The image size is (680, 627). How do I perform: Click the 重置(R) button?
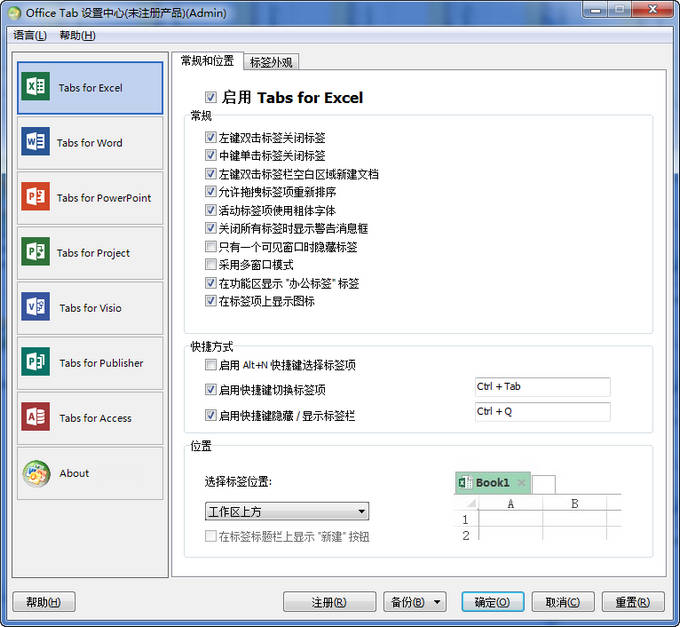(x=633, y=602)
